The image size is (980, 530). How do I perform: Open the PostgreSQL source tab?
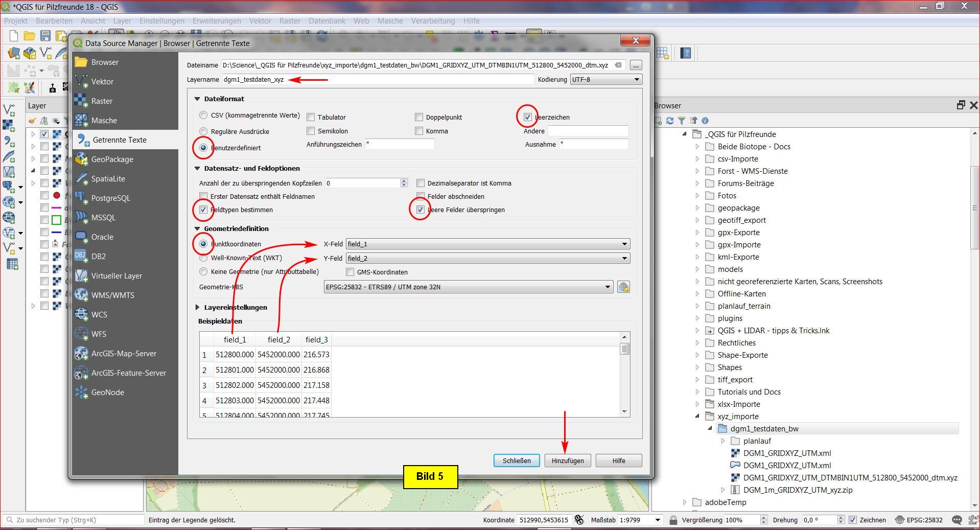tap(110, 198)
